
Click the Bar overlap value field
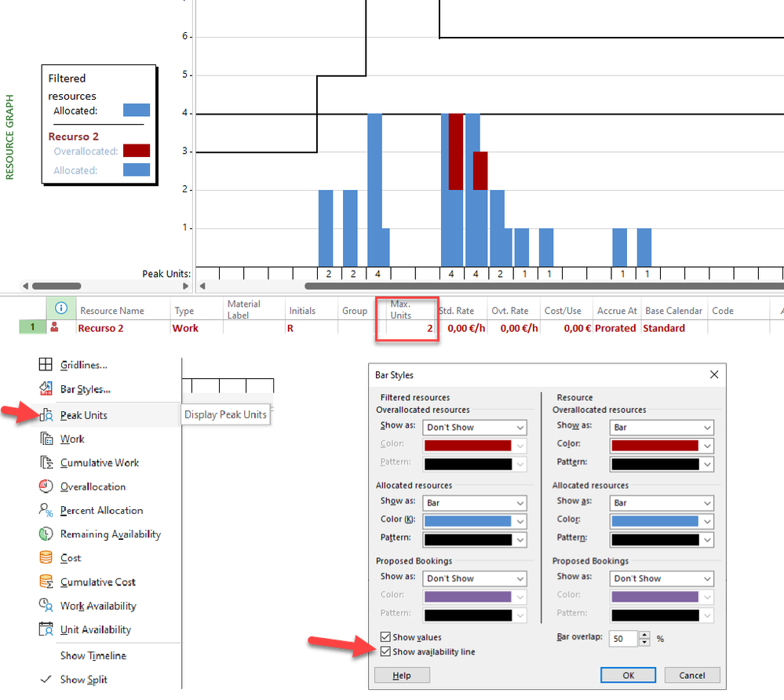(622, 639)
